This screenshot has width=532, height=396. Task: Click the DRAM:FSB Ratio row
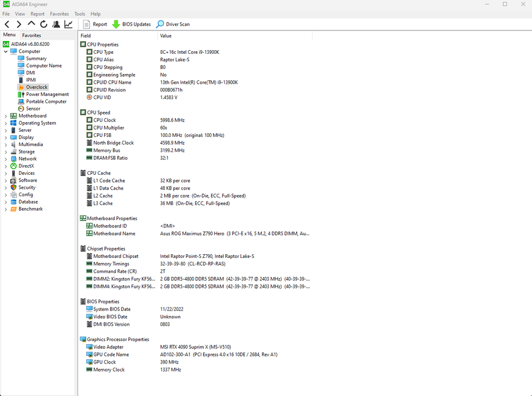pos(195,158)
